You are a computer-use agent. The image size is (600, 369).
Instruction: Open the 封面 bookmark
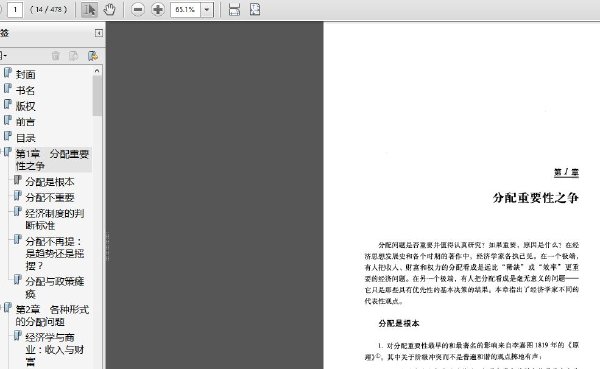[25, 74]
